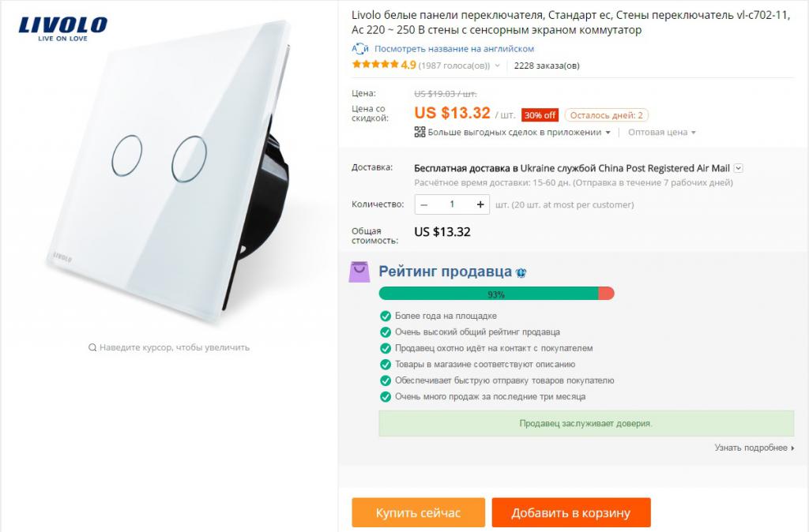Click the translate icon beside English title link
809x532 pixels.
tap(360, 49)
